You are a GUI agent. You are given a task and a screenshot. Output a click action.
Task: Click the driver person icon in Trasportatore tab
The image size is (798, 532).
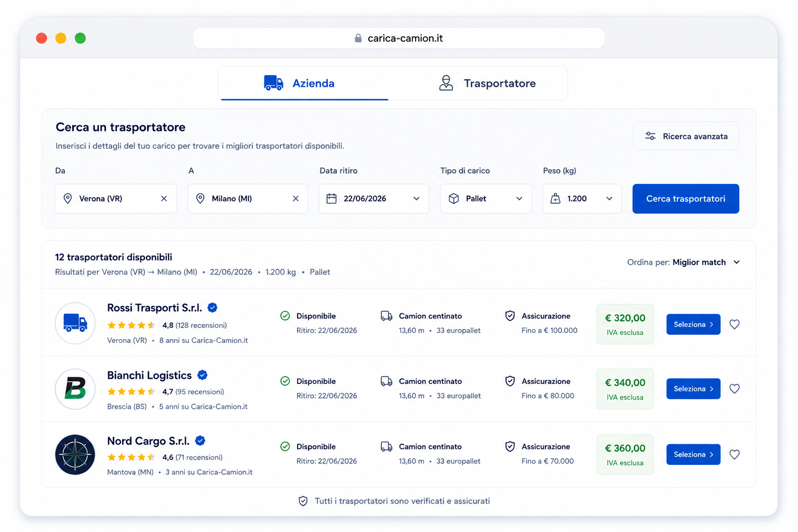click(x=446, y=83)
